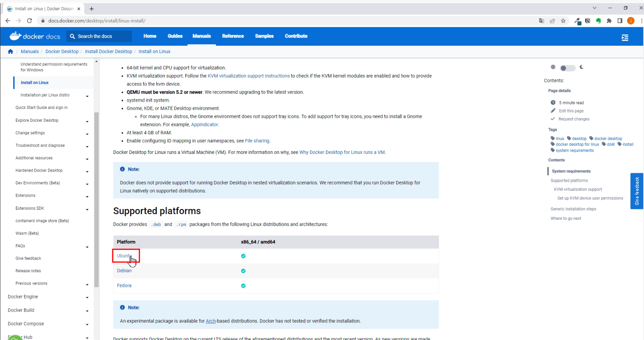Expand Troubleshoot and diagnose arrow
This screenshot has width=644, height=340.
pyautogui.click(x=87, y=147)
